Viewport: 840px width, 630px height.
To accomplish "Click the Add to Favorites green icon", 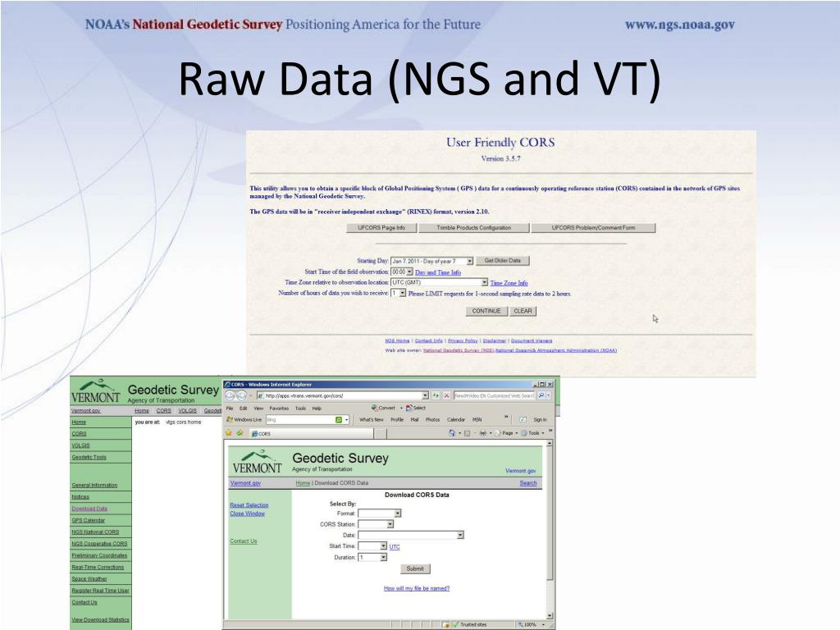I will (x=240, y=433).
